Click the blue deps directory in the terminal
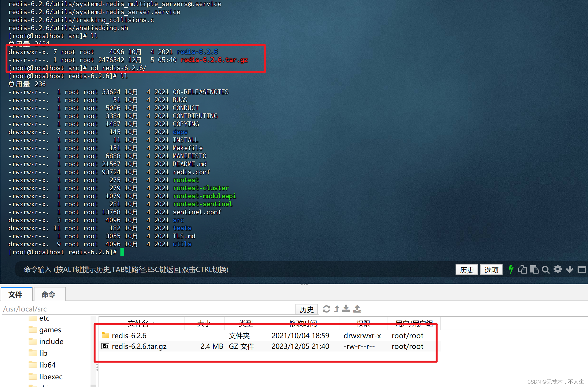 pos(180,132)
